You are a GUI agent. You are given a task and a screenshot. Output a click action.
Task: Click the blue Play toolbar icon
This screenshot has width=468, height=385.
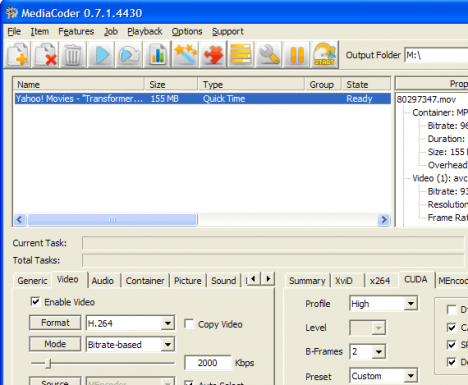(101, 55)
